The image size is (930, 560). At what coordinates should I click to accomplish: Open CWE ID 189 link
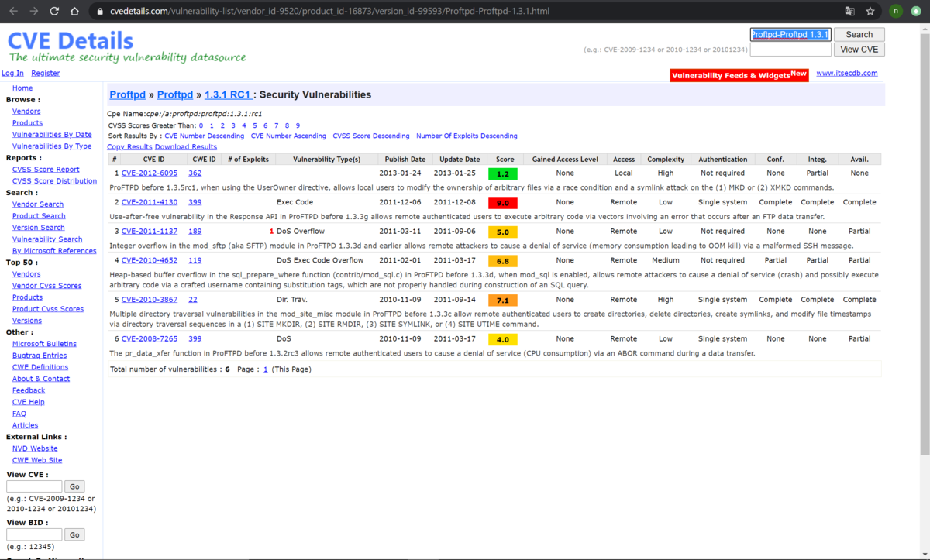195,232
